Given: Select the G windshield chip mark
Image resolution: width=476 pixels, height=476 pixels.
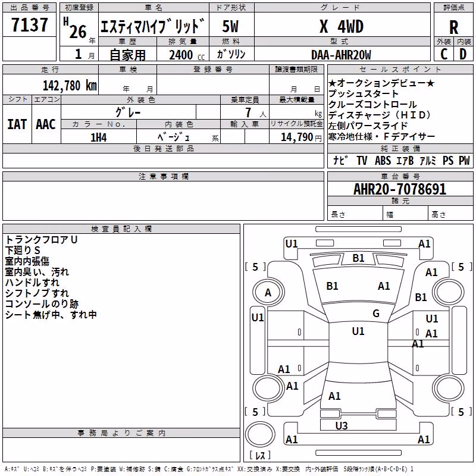Looking at the screenshot, I should tap(376, 313).
